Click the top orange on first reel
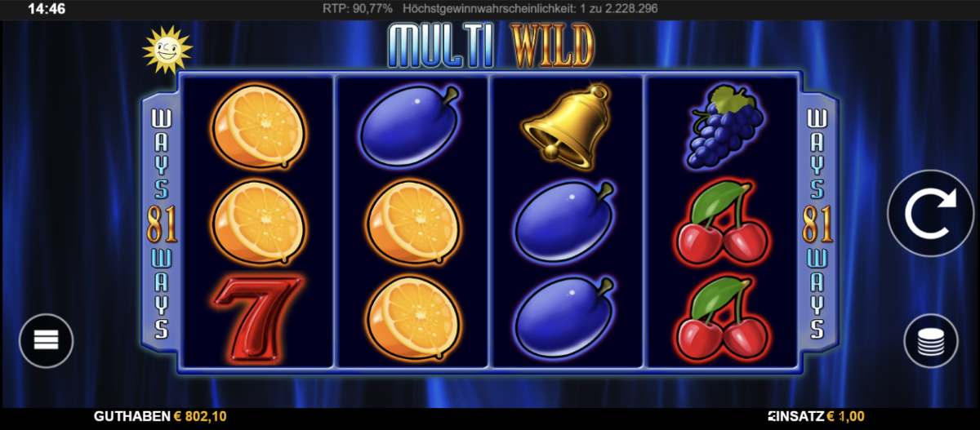This screenshot has width=980, height=430. pos(258,127)
